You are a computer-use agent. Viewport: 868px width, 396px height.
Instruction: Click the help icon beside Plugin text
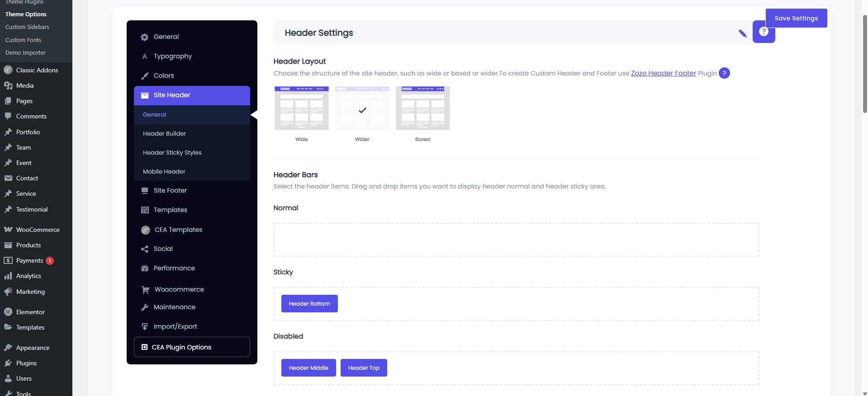pyautogui.click(x=724, y=73)
